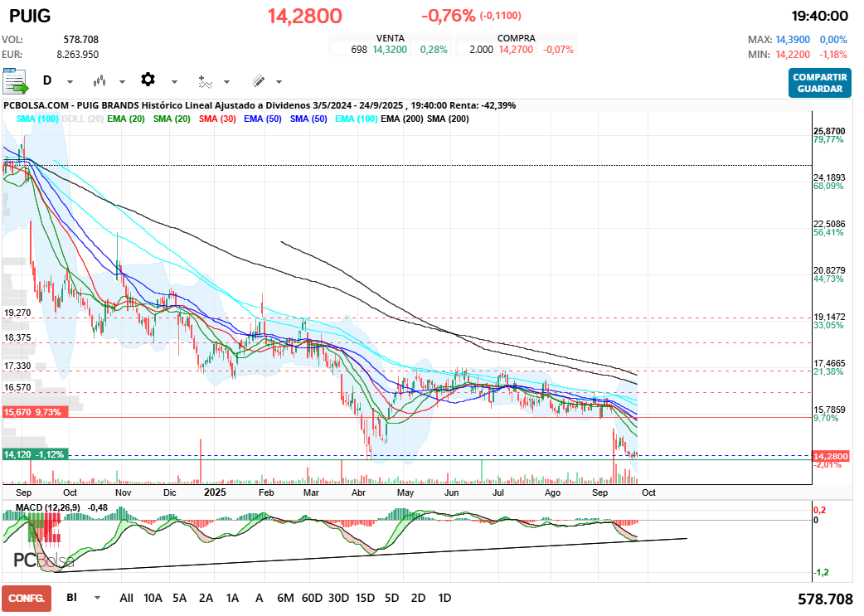Screen dimensions: 864x616
Task: Click the MIN value 14,2200
Action: point(793,55)
